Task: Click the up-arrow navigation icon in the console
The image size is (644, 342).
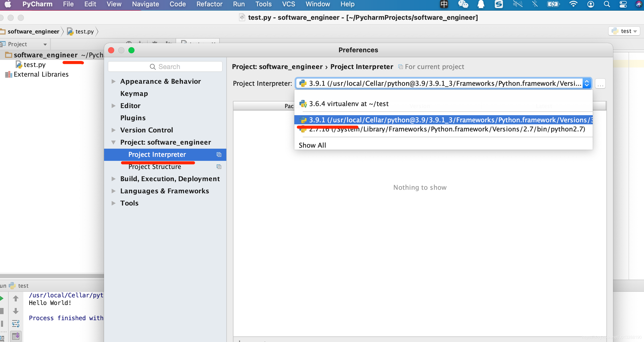Action: (x=16, y=298)
